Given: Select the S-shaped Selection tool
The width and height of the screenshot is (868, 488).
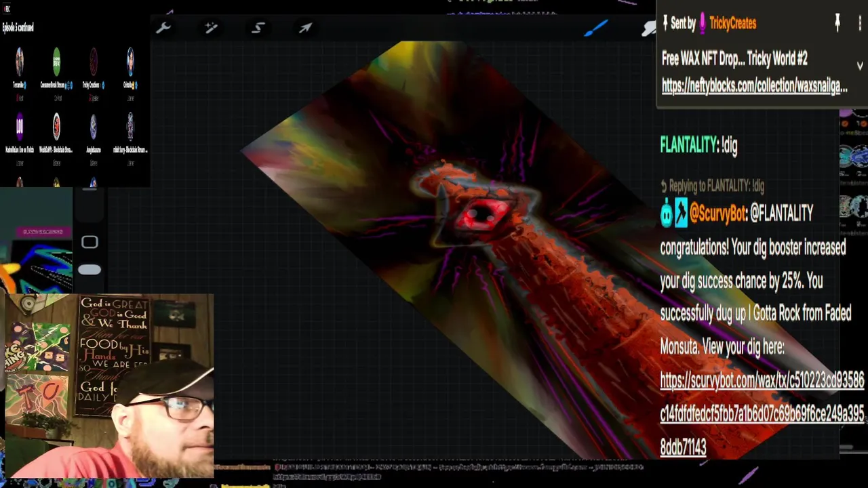Looking at the screenshot, I should (x=258, y=28).
